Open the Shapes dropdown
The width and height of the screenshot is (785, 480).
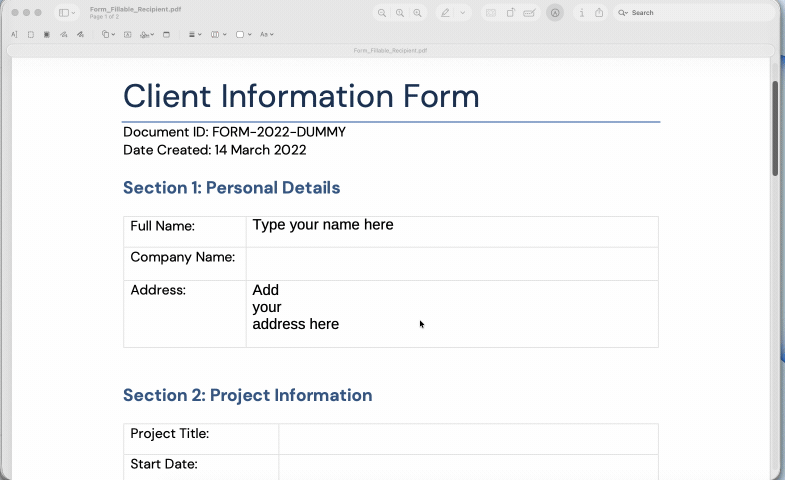[x=108, y=35]
